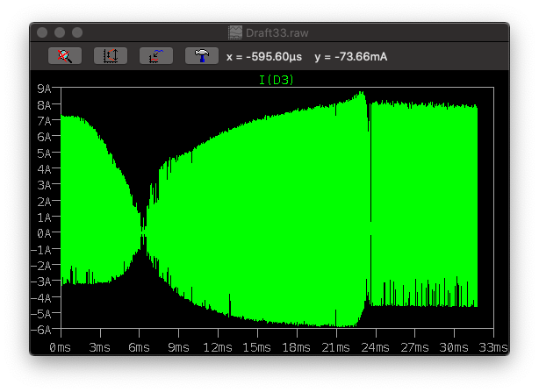Click the x = -595.60µs cursor readout
Screen dimensions: 539x392
point(264,57)
